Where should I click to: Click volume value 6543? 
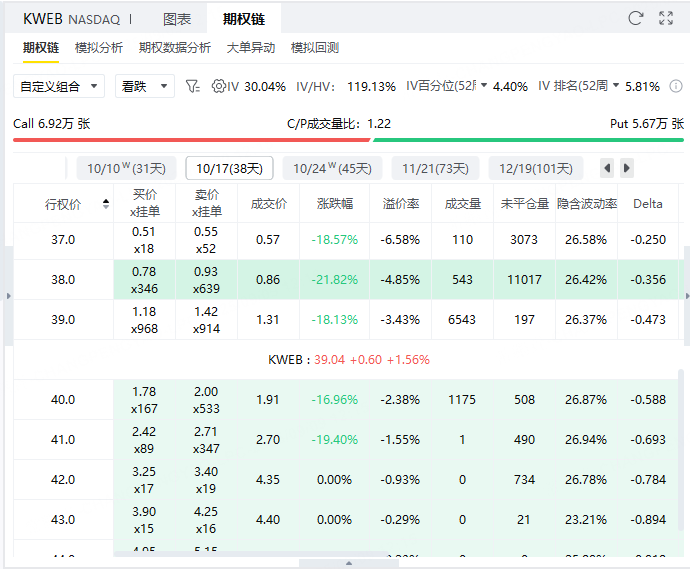[x=462, y=320]
